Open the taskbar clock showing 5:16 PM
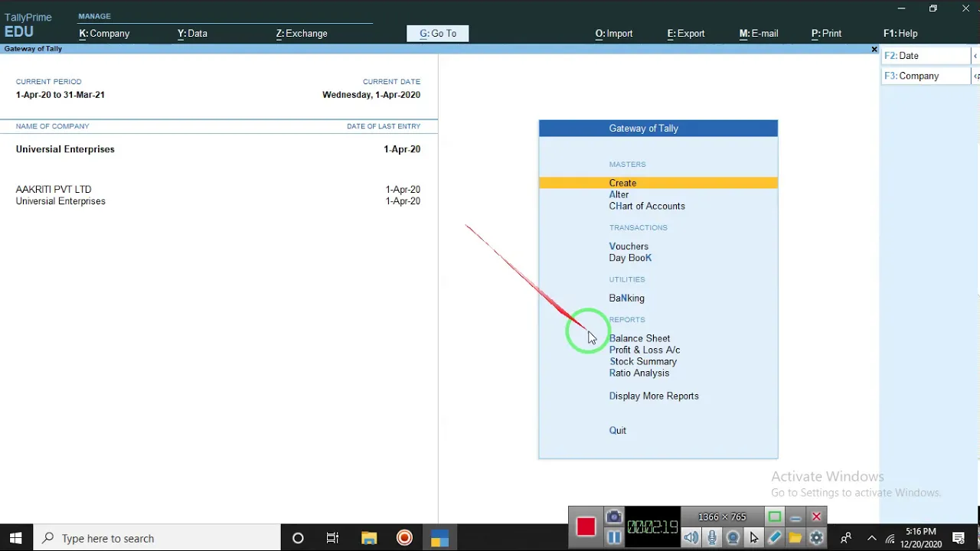980x551 pixels. pyautogui.click(x=920, y=538)
